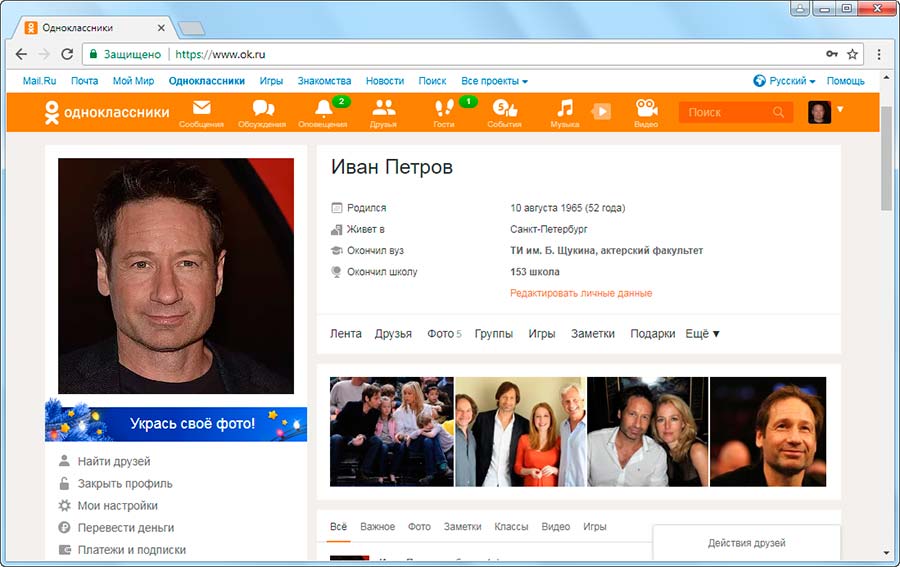Screen dimensions: 900x567
Task: Click Редактировать личные данные link
Action: (x=581, y=293)
